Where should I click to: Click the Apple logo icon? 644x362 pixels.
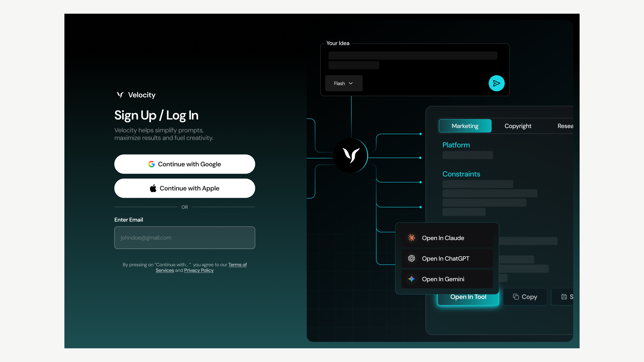pyautogui.click(x=153, y=188)
